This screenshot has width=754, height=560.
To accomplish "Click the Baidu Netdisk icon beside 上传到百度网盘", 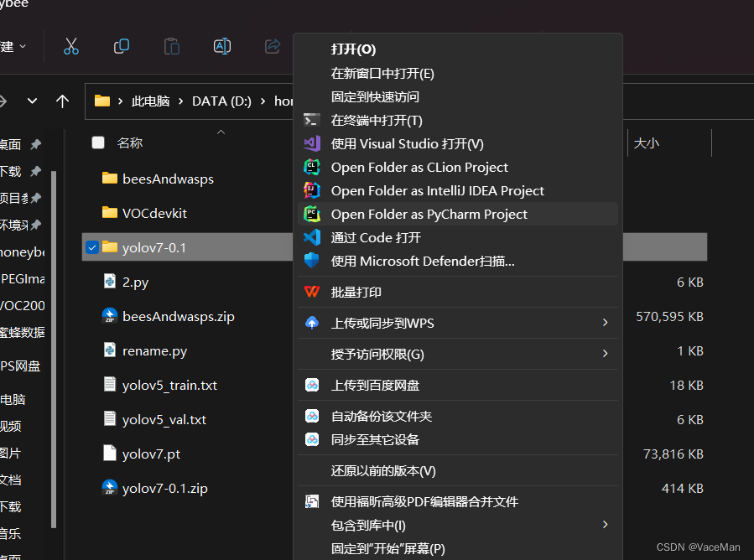I will point(312,385).
